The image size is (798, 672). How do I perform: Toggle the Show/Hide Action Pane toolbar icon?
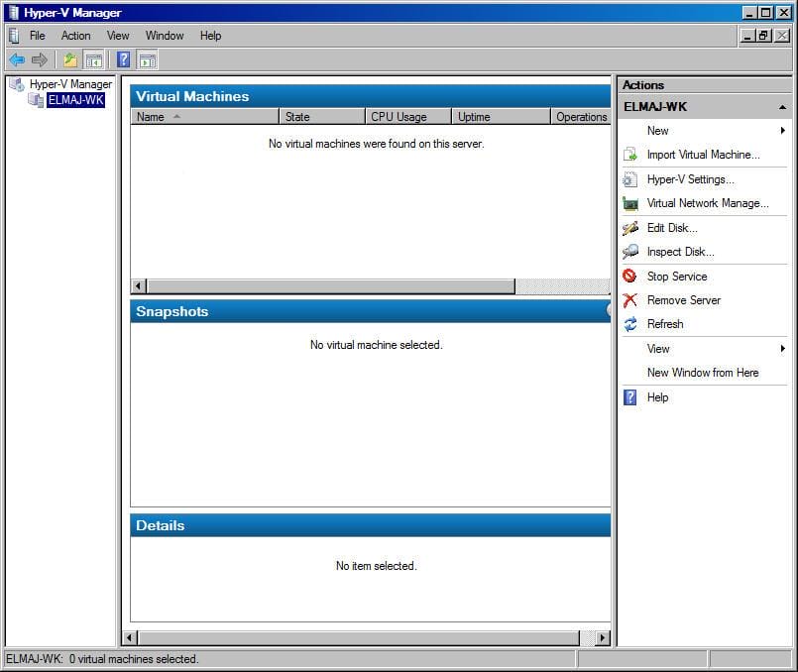click(x=148, y=60)
